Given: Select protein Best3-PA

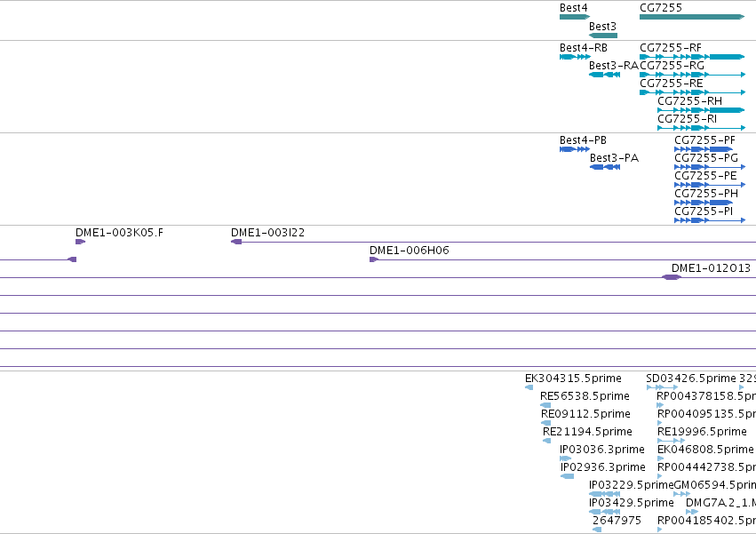Looking at the screenshot, I should pyautogui.click(x=614, y=158).
